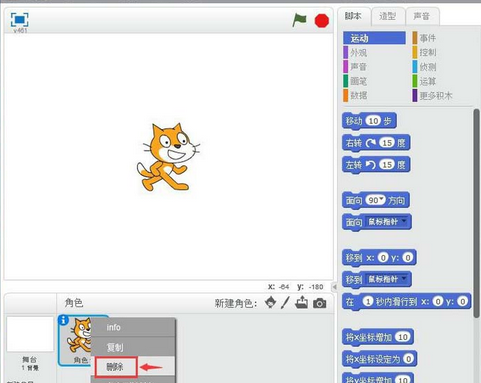Select the 运动 block category
This screenshot has width=481, height=383.
pyautogui.click(x=374, y=38)
